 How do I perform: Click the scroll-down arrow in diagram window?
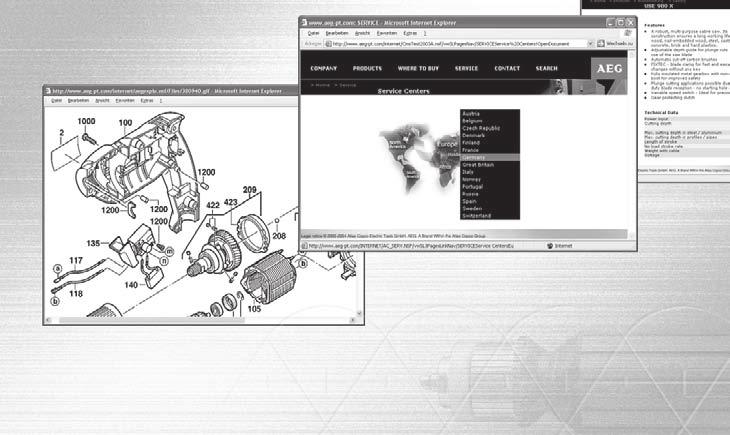[x=359, y=313]
